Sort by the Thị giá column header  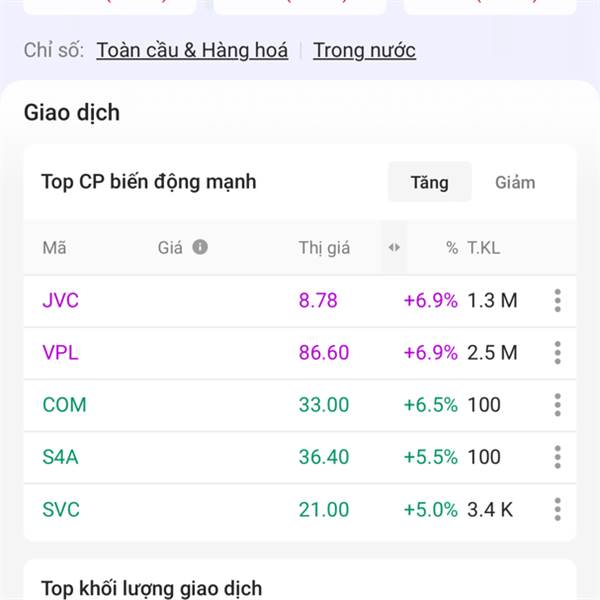click(x=324, y=248)
